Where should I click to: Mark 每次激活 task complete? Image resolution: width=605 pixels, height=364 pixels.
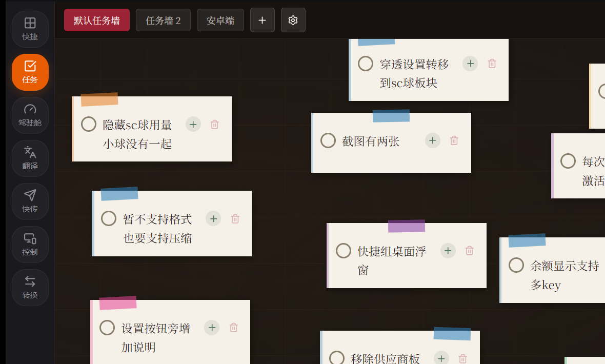[568, 161]
